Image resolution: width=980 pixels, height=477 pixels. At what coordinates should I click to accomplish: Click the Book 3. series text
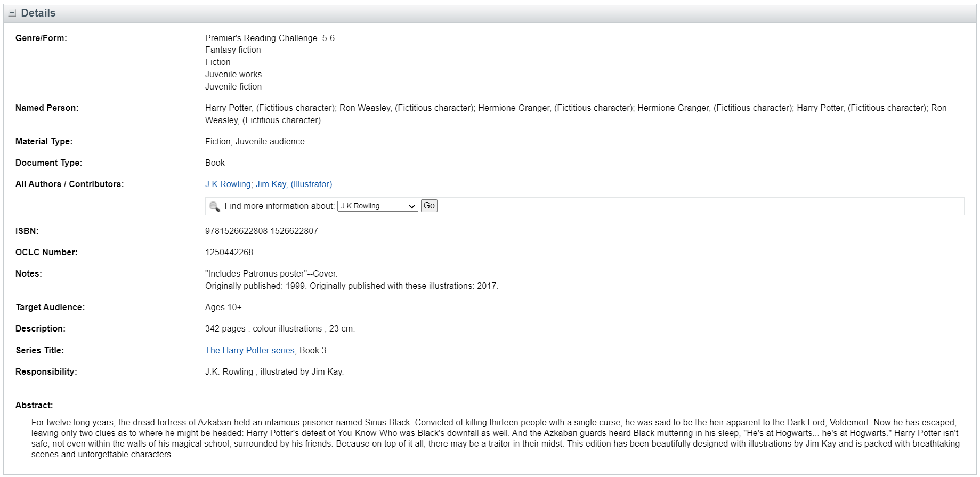(314, 350)
